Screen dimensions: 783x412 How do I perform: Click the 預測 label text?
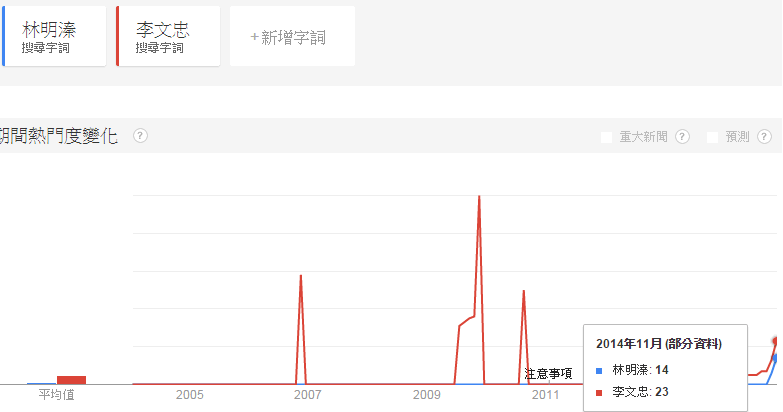738,136
